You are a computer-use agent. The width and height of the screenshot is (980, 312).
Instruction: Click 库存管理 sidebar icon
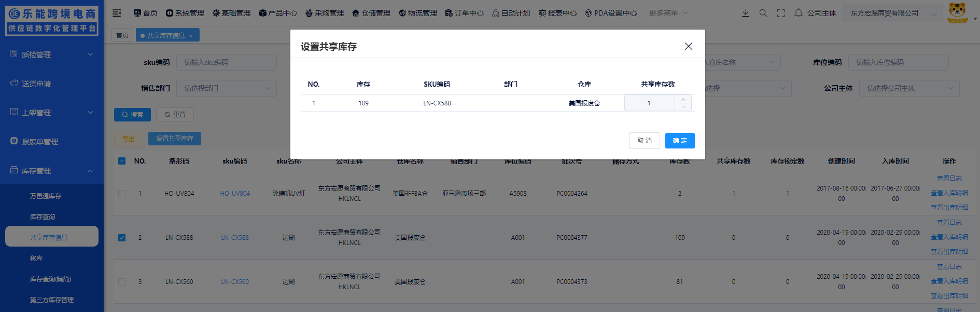click(14, 170)
